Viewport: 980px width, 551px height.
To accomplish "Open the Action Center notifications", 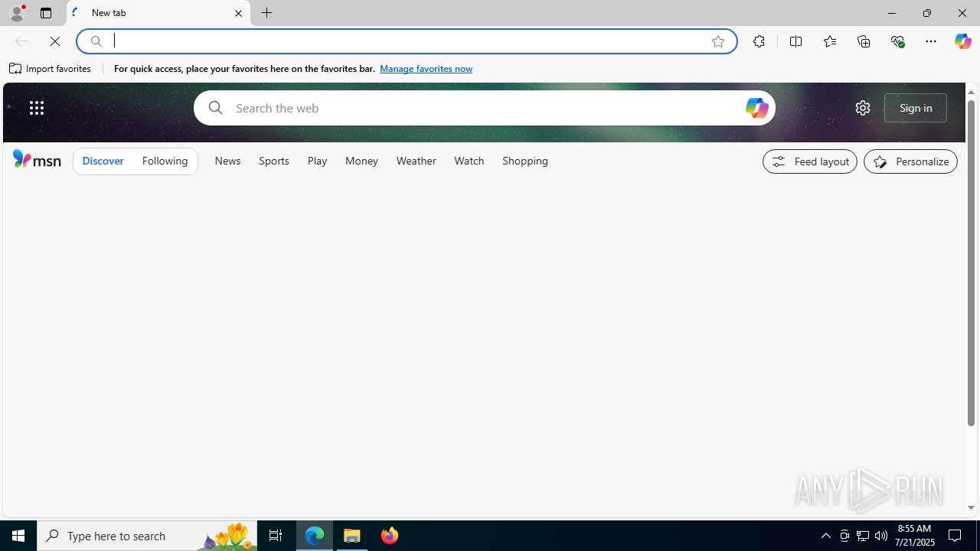I will click(x=955, y=536).
